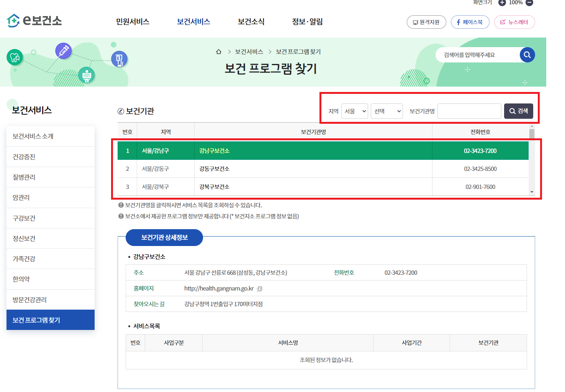565x392 pixels.
Task: Select 강북구보건소 from the list
Action: click(x=215, y=187)
